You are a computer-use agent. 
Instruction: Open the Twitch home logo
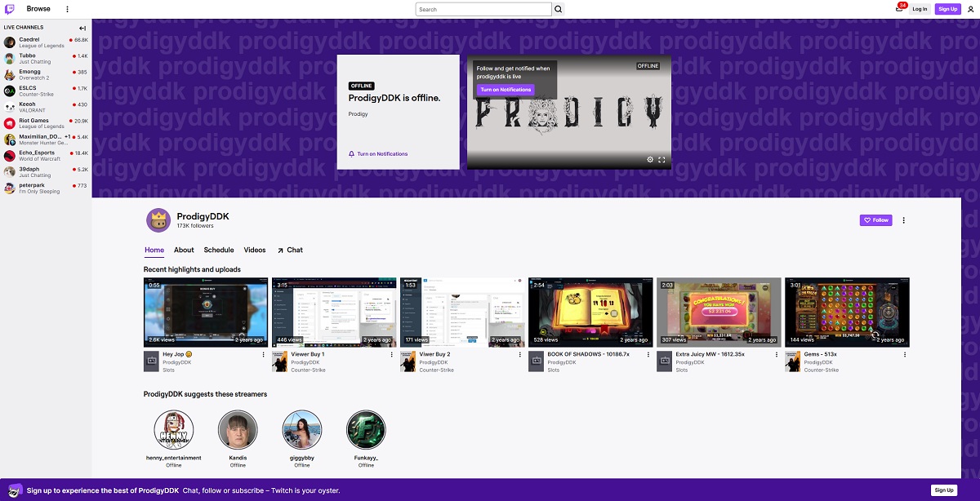tap(11, 9)
